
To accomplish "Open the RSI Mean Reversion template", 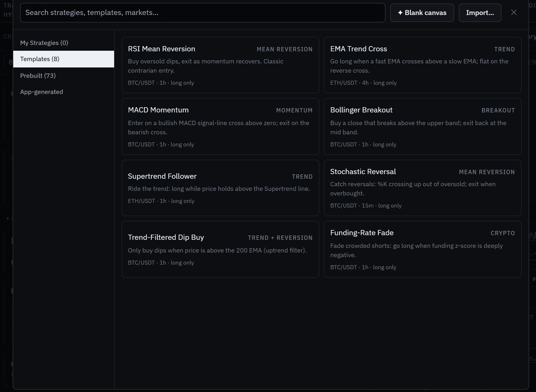I will [220, 65].
